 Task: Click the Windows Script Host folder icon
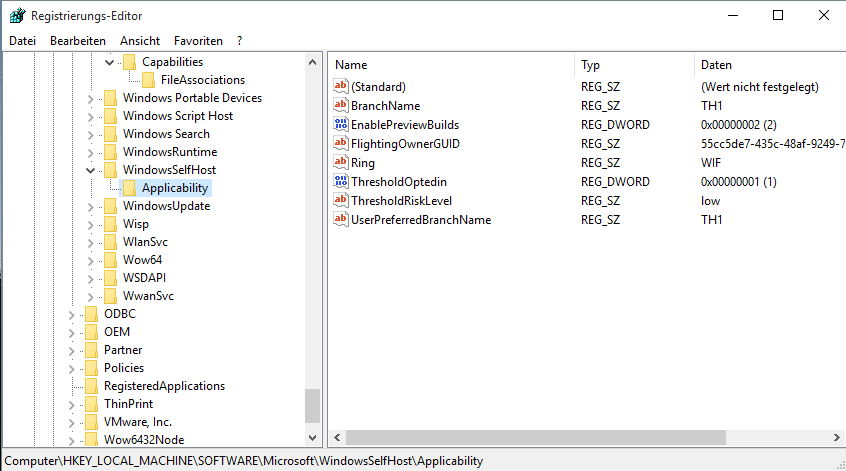click(x=111, y=116)
